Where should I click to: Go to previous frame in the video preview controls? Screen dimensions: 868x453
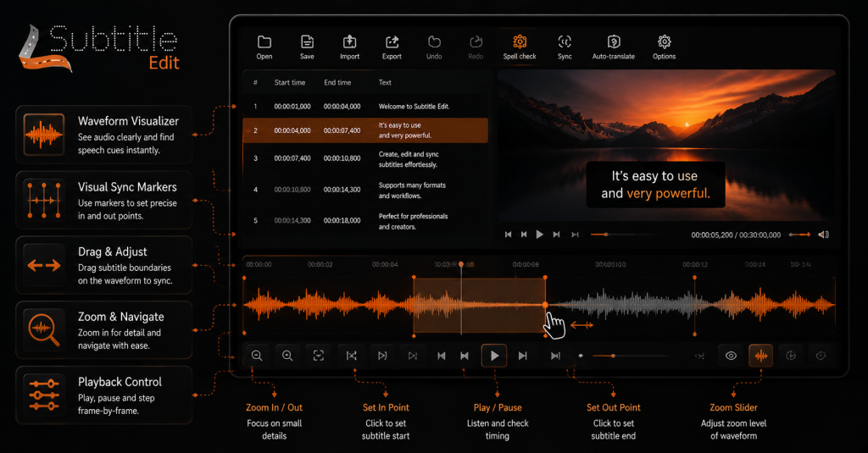pyautogui.click(x=524, y=235)
